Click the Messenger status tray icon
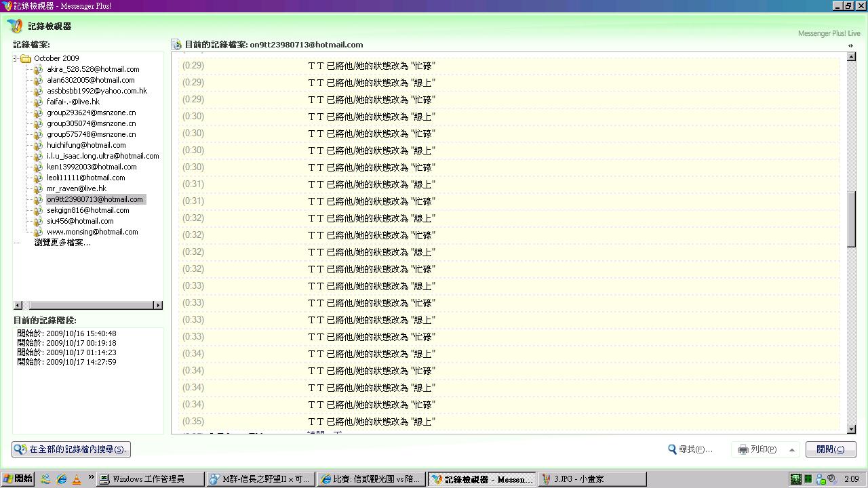This screenshot has height=488, width=868. 820,479
